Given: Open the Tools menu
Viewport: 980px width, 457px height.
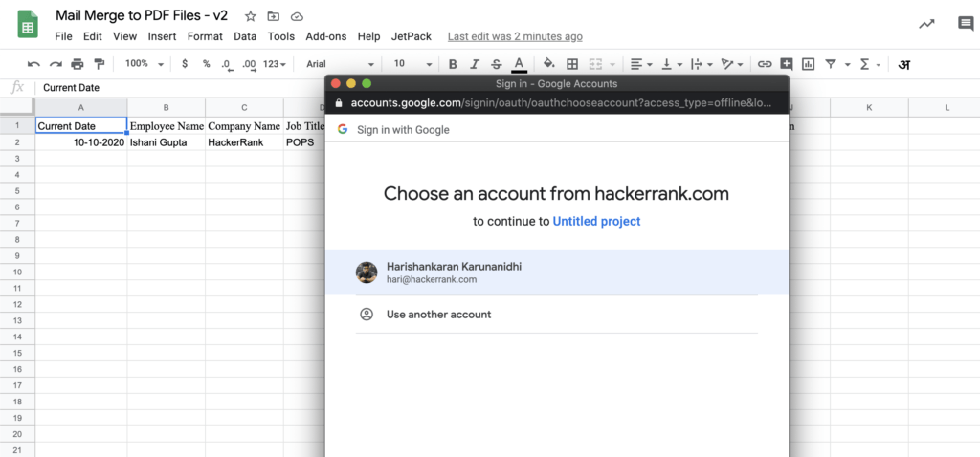Looking at the screenshot, I should pos(281,36).
